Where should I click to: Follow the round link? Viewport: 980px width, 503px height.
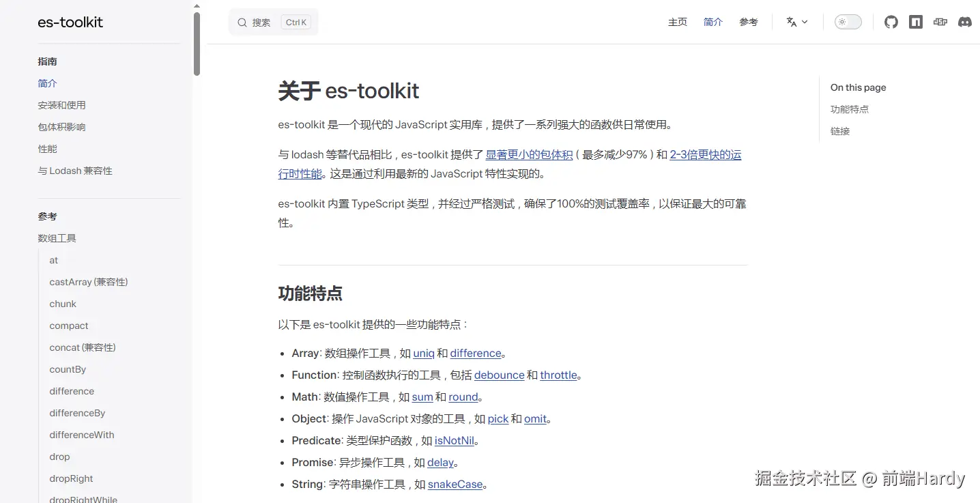463,397
